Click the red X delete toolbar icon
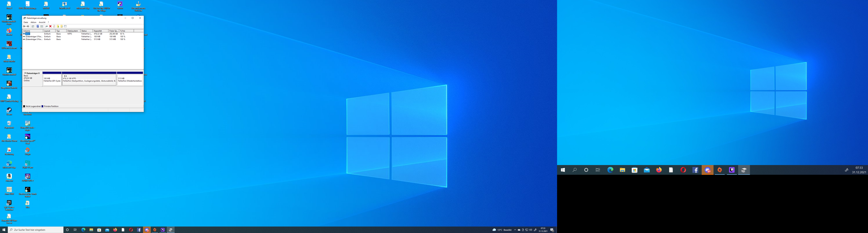Screen dimensions: 868x233 point(50,26)
